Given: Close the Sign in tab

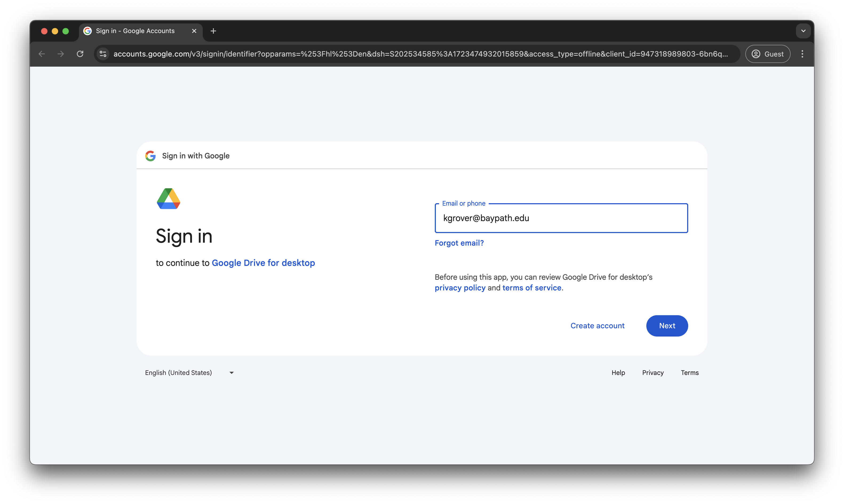Looking at the screenshot, I should coord(194,31).
